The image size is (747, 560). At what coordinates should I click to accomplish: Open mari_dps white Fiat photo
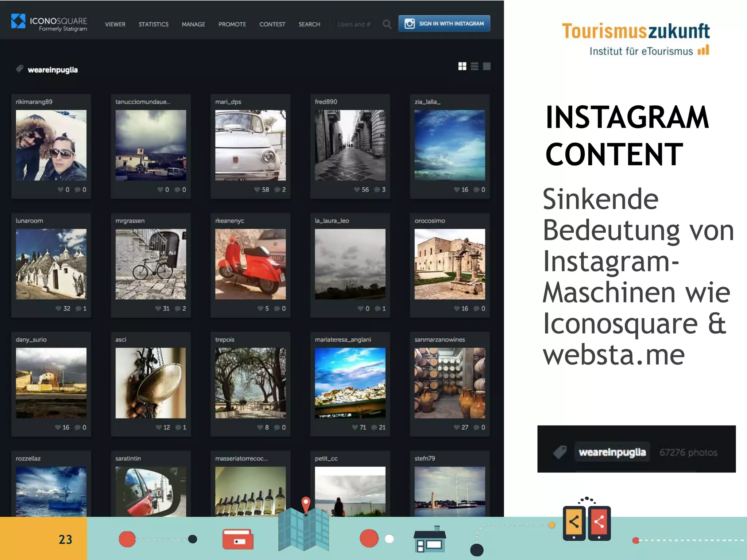click(x=250, y=145)
